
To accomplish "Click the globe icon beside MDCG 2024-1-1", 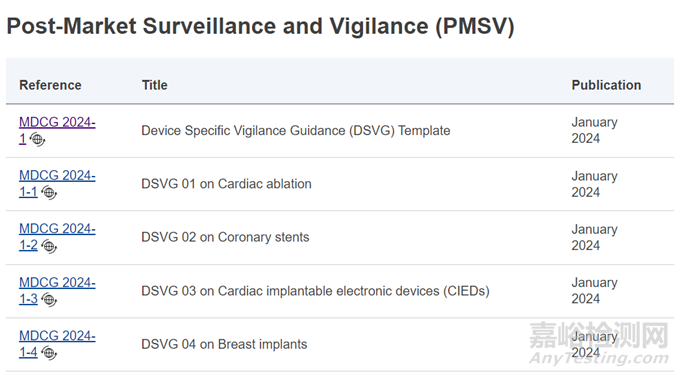I will click(49, 193).
